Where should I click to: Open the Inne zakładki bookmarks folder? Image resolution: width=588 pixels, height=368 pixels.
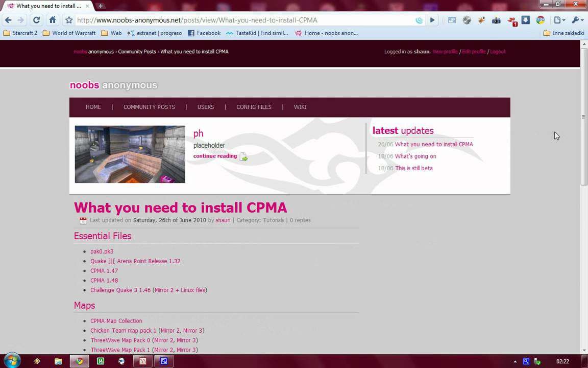563,33
